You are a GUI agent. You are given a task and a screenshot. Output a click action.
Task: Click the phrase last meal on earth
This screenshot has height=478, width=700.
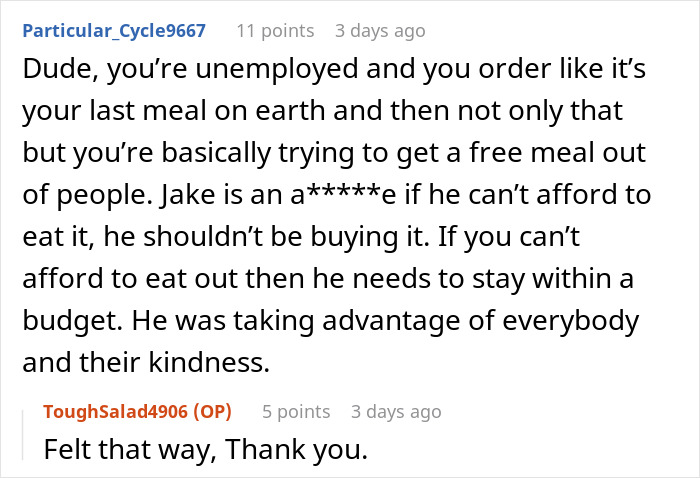point(208,111)
